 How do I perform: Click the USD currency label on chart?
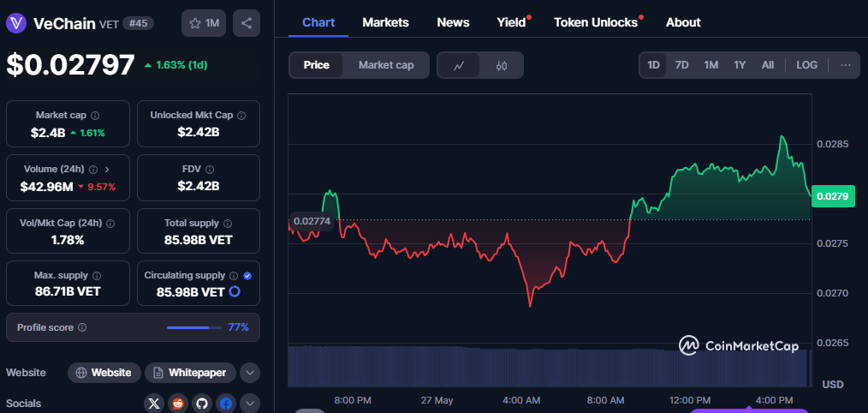(833, 384)
